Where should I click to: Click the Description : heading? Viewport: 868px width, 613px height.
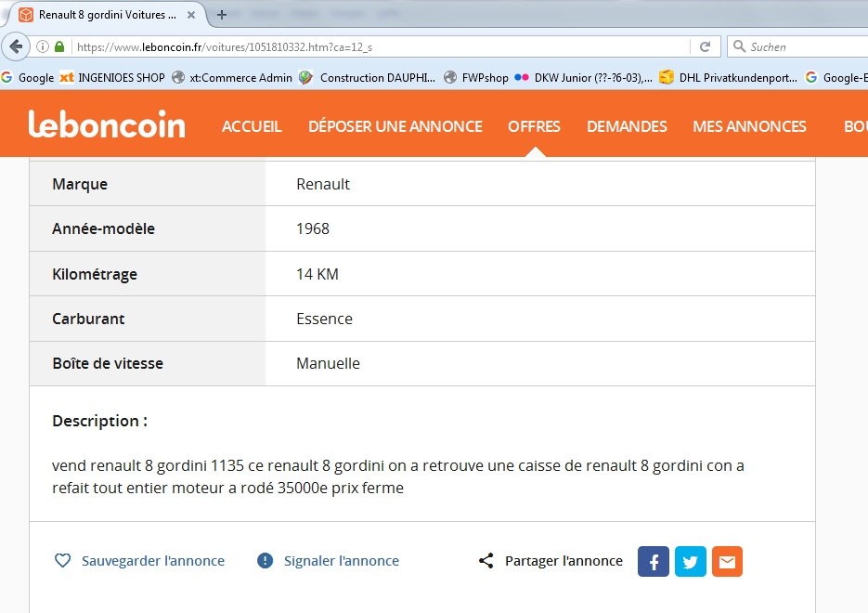99,421
